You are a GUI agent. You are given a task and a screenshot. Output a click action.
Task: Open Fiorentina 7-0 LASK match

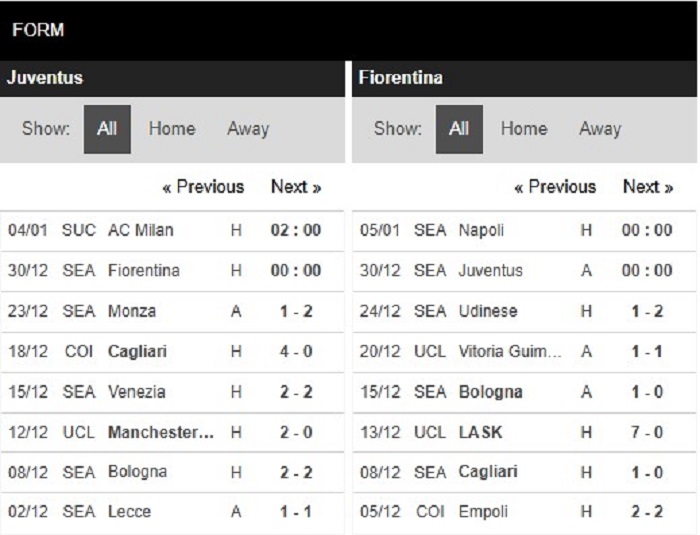(x=524, y=432)
